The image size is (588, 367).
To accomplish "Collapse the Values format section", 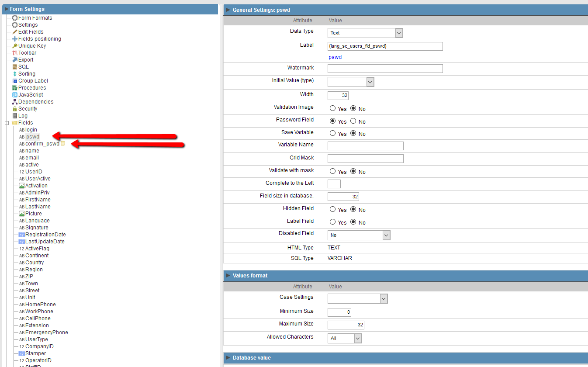I will [228, 276].
